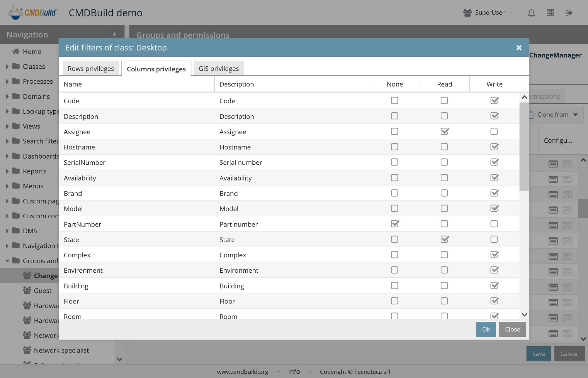Click the logout arrow icon
This screenshot has width=588, height=378.
tap(569, 13)
